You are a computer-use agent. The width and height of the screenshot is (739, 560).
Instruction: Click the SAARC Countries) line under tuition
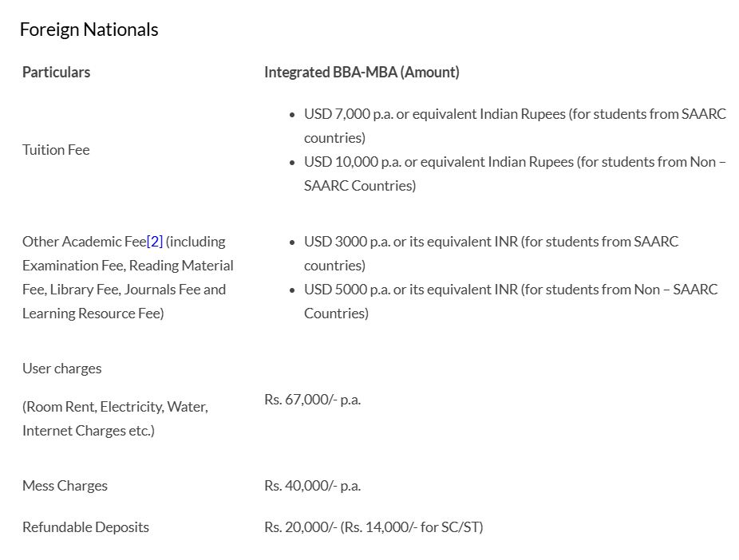click(360, 186)
